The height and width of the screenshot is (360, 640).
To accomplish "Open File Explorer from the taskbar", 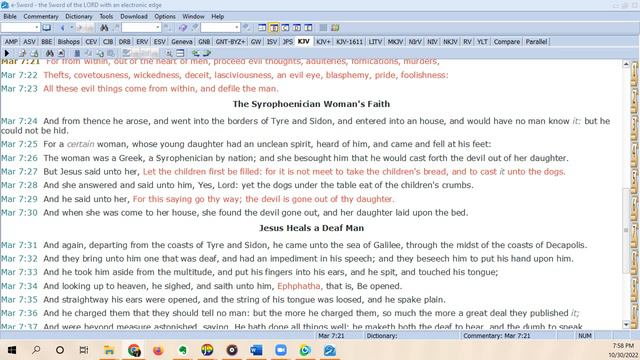I will pos(109,350).
